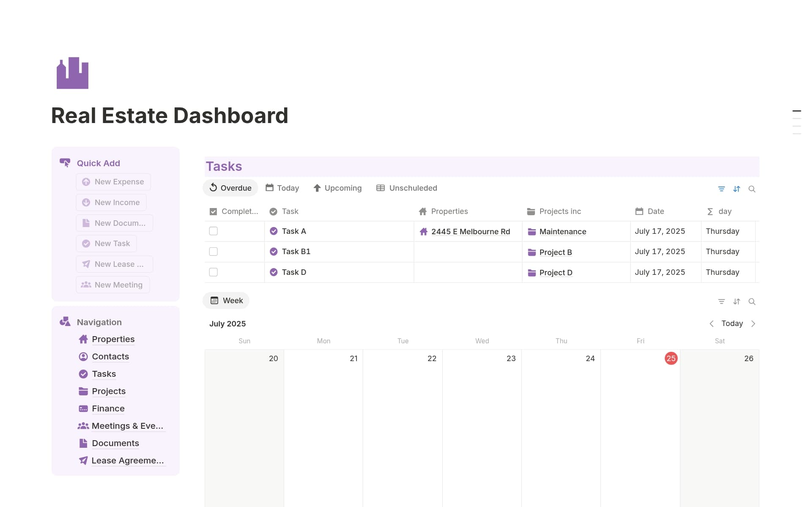This screenshot has width=812, height=507.
Task: Open the Week view selector
Action: (x=226, y=300)
